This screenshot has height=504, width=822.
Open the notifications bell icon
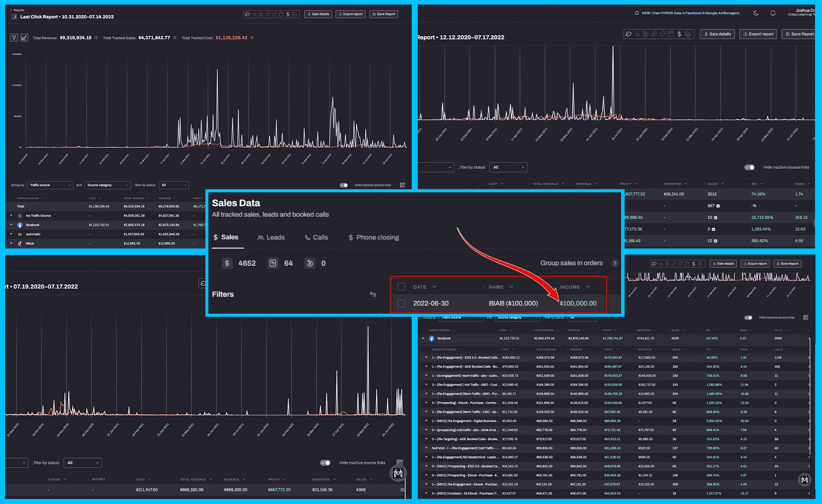(x=773, y=13)
